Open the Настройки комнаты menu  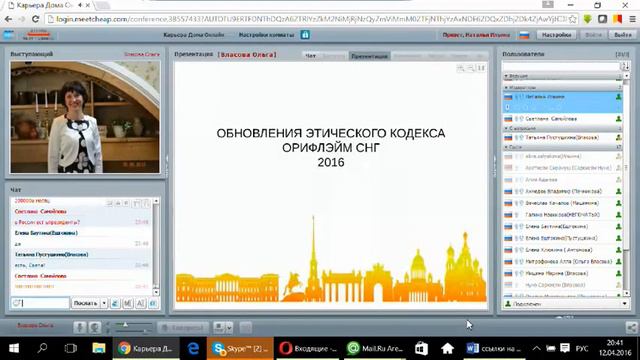266,35
